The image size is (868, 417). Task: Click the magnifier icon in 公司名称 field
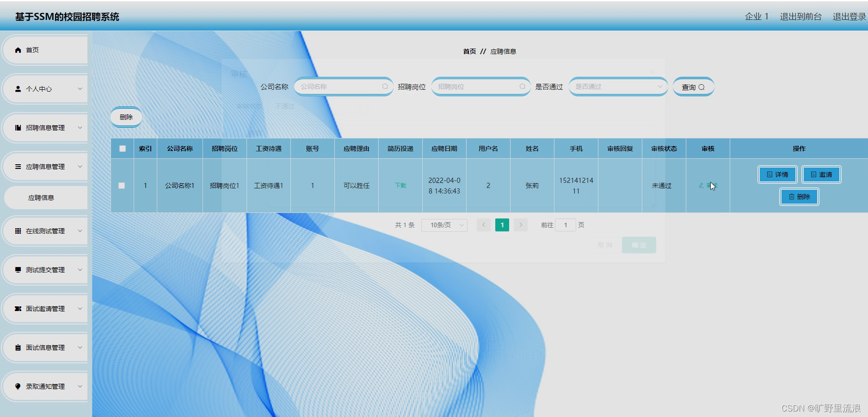(385, 87)
